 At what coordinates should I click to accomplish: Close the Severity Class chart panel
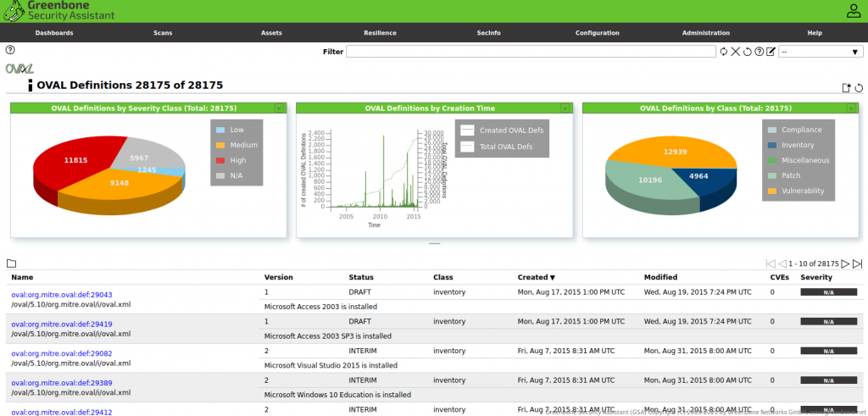coord(279,108)
